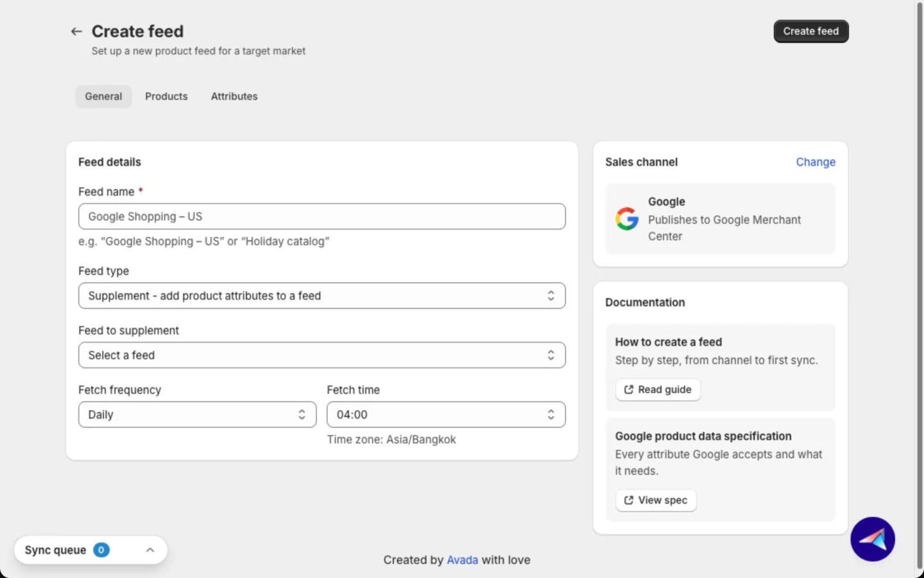
Task: Click the Documentation heading
Action: (x=645, y=302)
